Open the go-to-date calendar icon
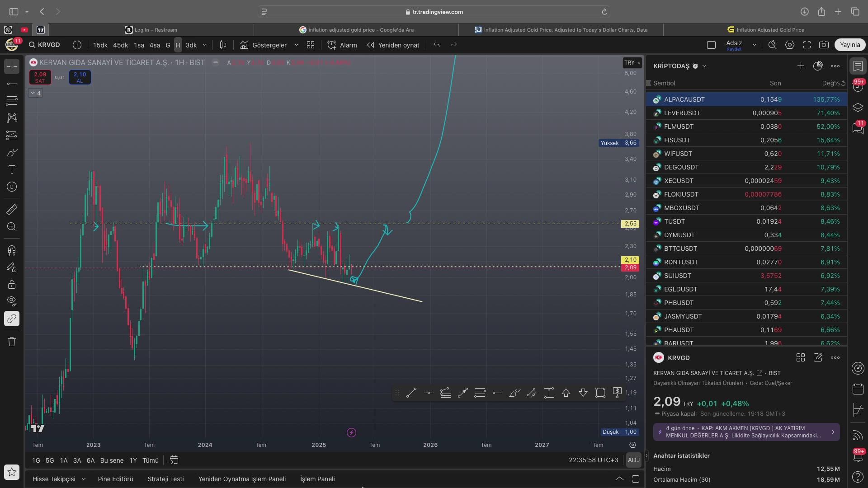 pyautogui.click(x=174, y=460)
